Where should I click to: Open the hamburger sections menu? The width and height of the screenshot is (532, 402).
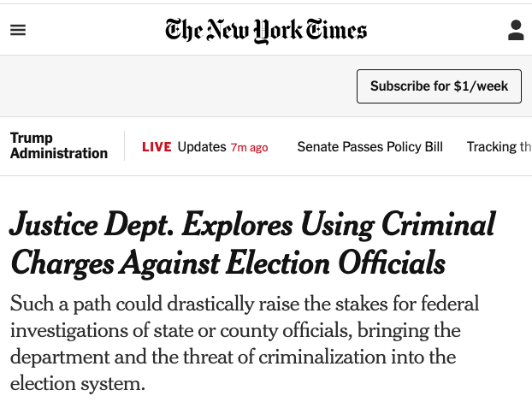pos(18,30)
